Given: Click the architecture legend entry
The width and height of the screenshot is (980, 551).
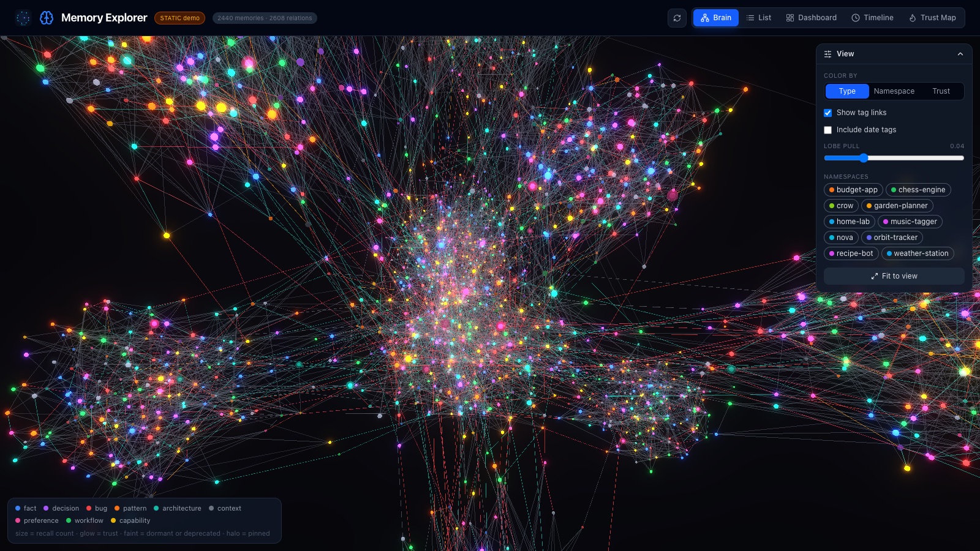Looking at the screenshot, I should point(177,508).
